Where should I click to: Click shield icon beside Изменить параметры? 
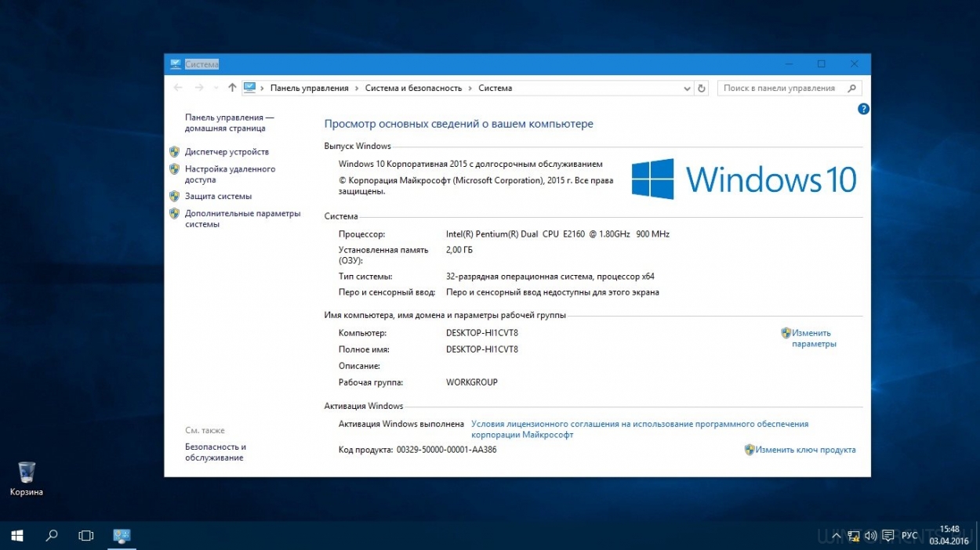786,333
